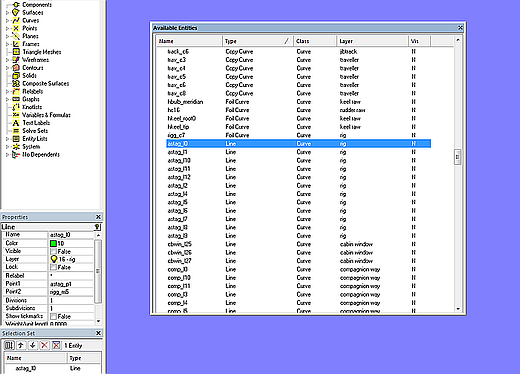This screenshot has height=374, width=520.
Task: Select the kbulb_meridian Foil Curve row
Action: [x=299, y=102]
